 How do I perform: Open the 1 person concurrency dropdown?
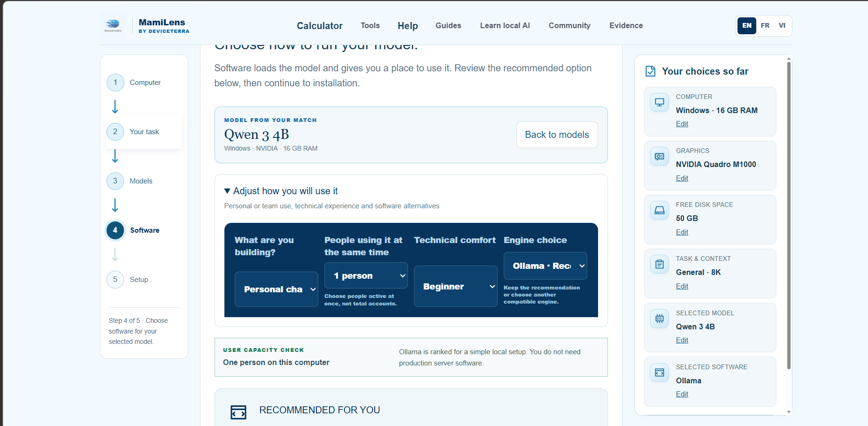point(366,276)
